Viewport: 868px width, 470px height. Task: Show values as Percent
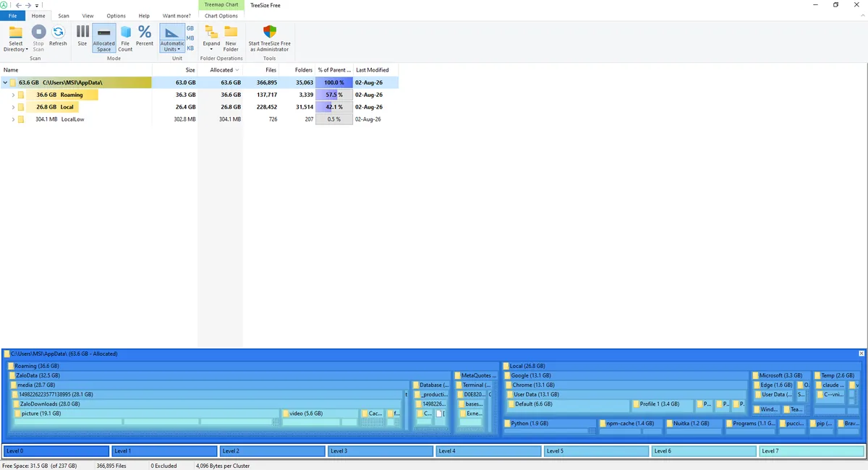point(145,35)
